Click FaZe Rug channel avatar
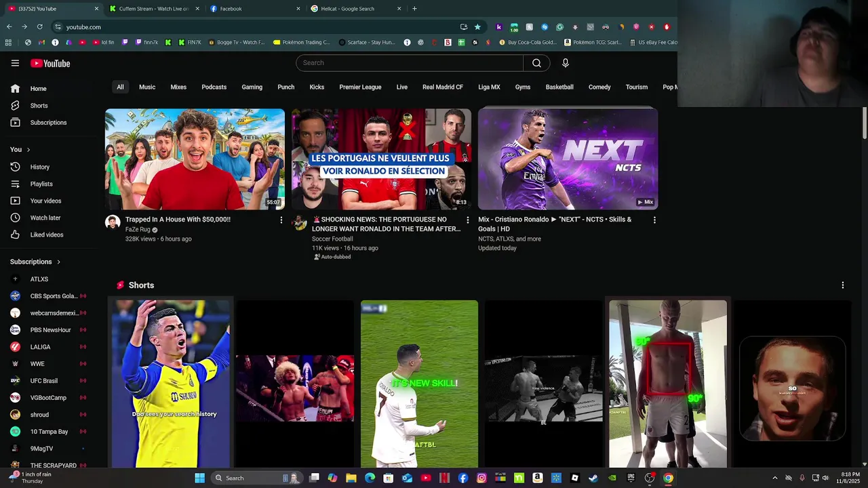Image resolution: width=868 pixels, height=488 pixels. (x=113, y=222)
